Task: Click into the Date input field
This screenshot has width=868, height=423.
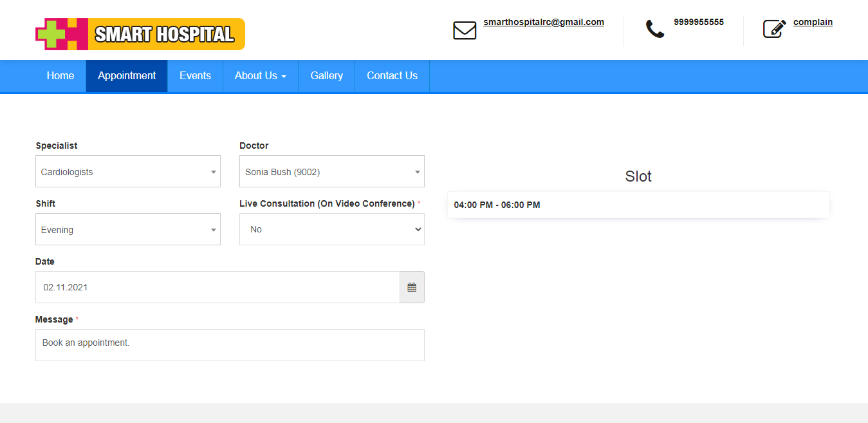Action: pos(217,287)
